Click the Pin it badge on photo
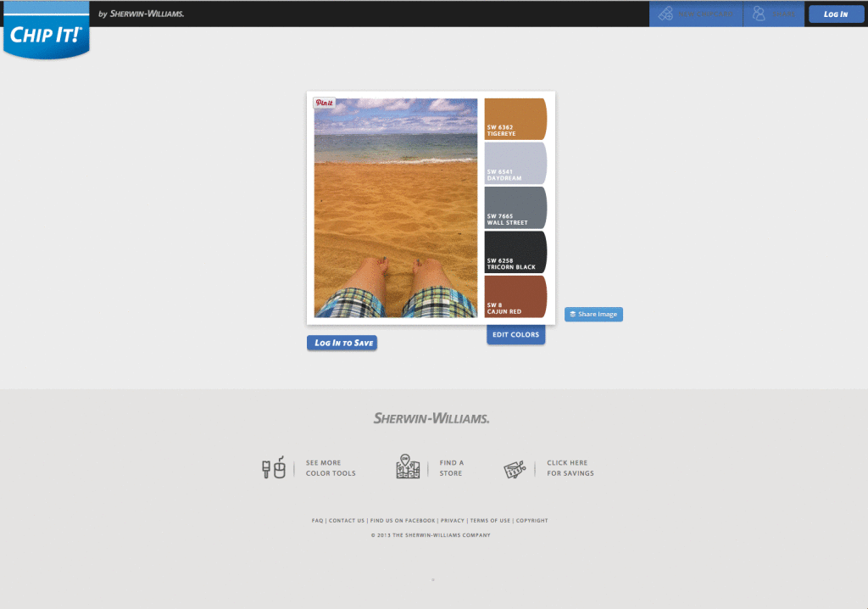The image size is (868, 609). pyautogui.click(x=325, y=103)
